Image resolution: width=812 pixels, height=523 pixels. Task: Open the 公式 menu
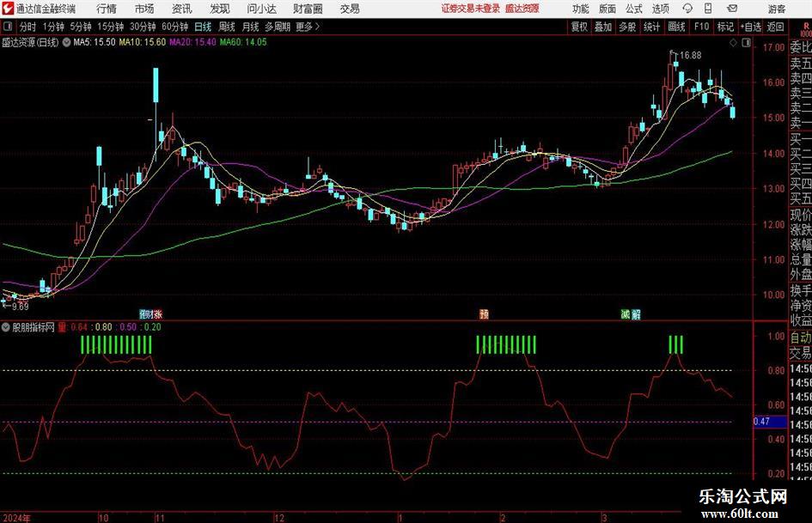point(634,9)
